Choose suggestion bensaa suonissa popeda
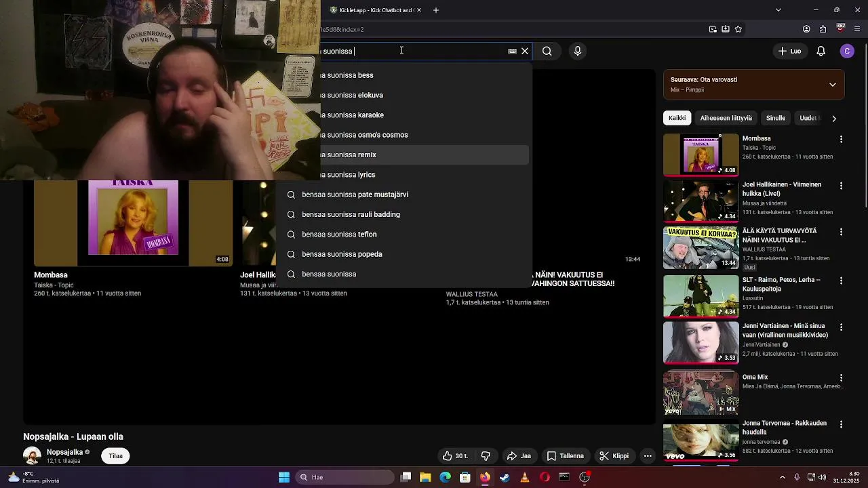Image resolution: width=868 pixels, height=488 pixels. [404, 254]
